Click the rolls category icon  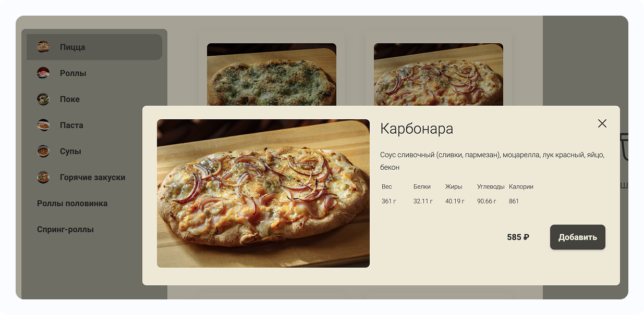click(43, 73)
